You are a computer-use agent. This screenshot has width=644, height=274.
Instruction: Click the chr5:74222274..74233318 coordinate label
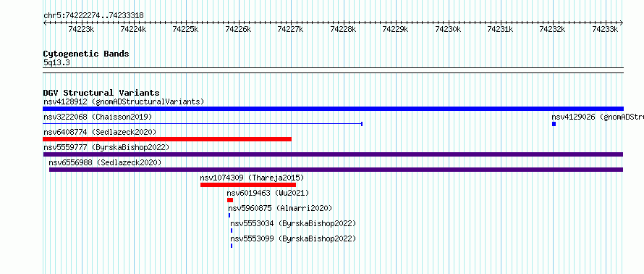tap(93, 16)
